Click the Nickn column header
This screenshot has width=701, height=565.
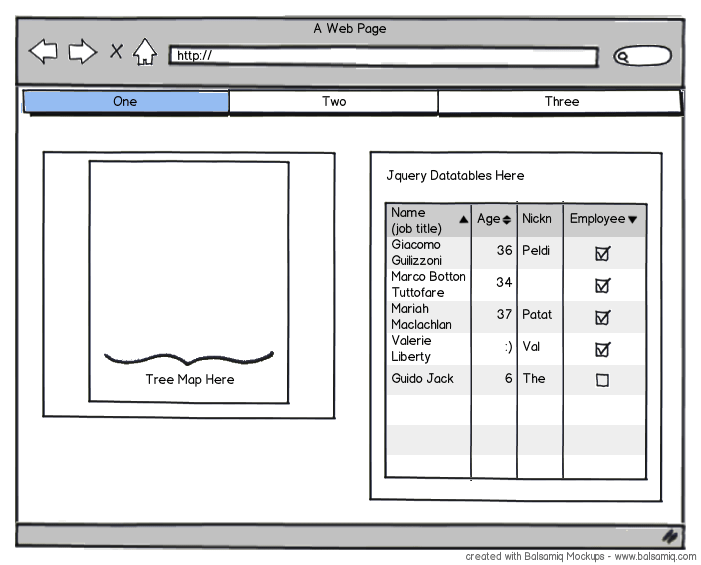click(540, 219)
